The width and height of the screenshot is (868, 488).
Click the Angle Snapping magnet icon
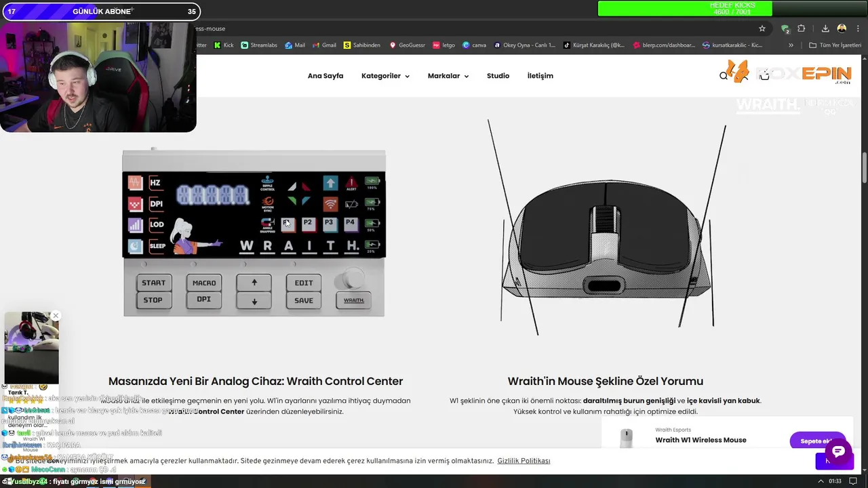click(268, 224)
